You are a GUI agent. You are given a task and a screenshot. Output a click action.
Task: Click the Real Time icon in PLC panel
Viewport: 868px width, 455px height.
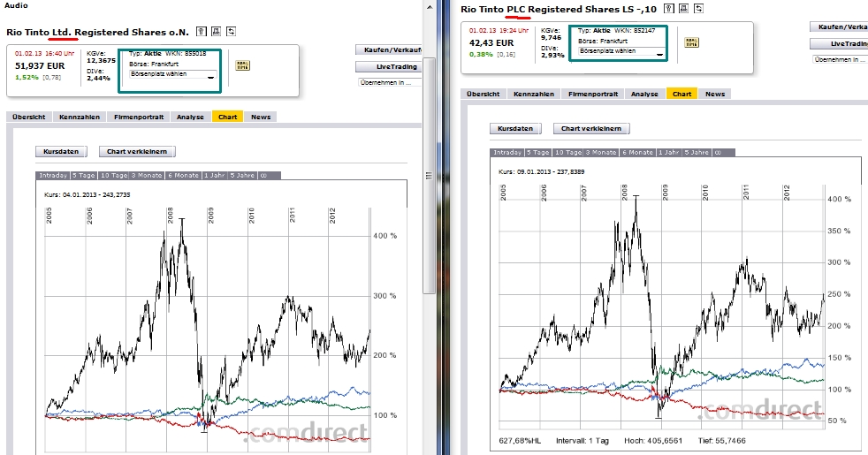pos(691,42)
